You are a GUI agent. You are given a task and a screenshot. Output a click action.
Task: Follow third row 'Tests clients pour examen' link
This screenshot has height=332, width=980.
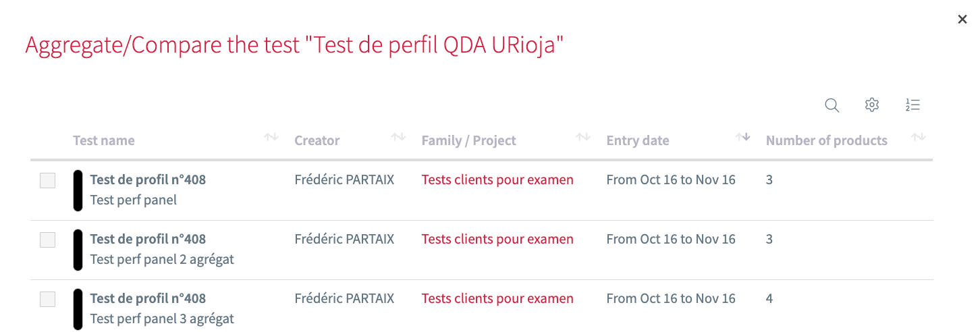pyautogui.click(x=497, y=298)
